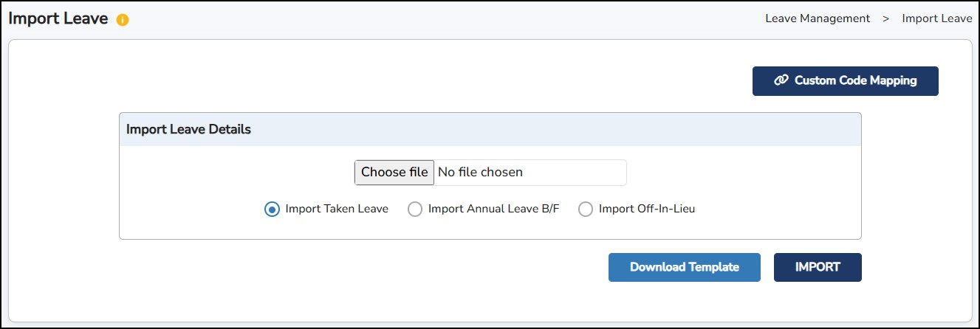Click the 'Mapping' word on the Custom Code button
Image resolution: width=980 pixels, height=329 pixels.
point(894,80)
